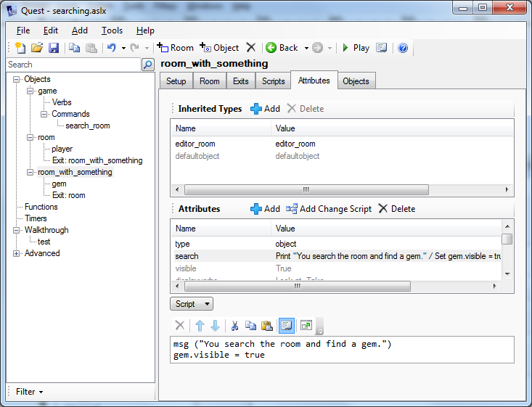Switch to the Exits tab
Viewport: 532px width, 407px height.
[240, 81]
